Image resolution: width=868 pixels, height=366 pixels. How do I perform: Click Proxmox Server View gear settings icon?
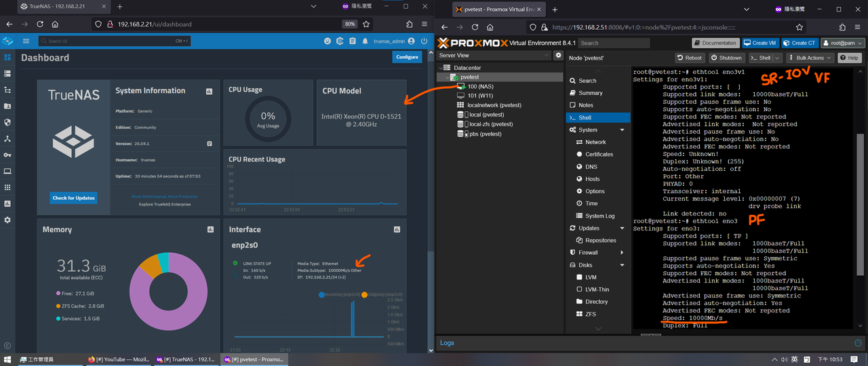click(558, 55)
